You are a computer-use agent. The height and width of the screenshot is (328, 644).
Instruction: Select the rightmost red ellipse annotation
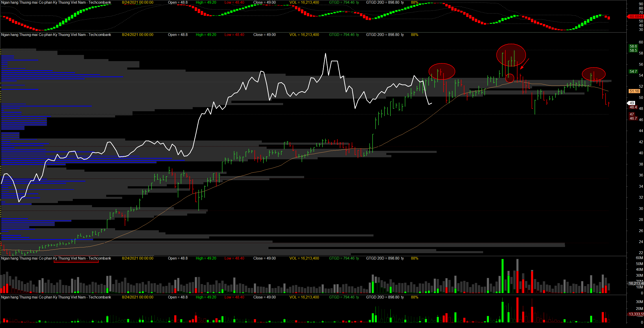click(593, 74)
